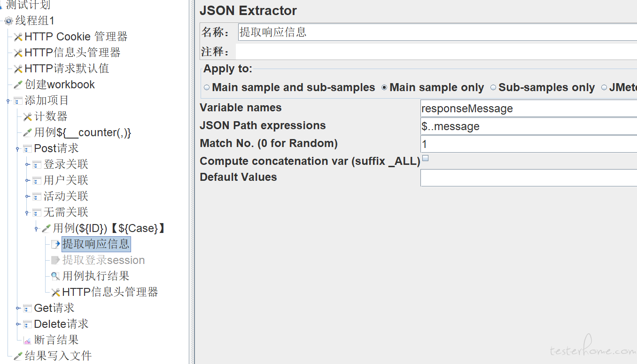Click the HTTP Cookie 管理器 wrench icon

(18, 37)
